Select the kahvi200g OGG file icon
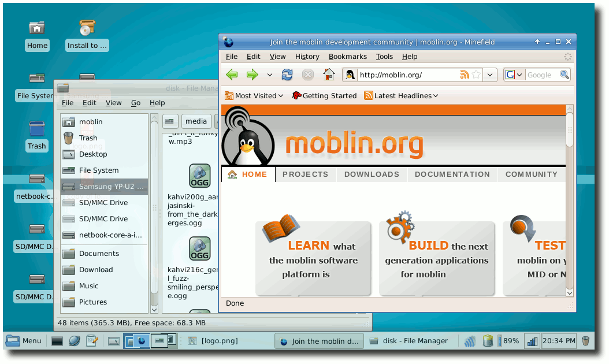 200,176
